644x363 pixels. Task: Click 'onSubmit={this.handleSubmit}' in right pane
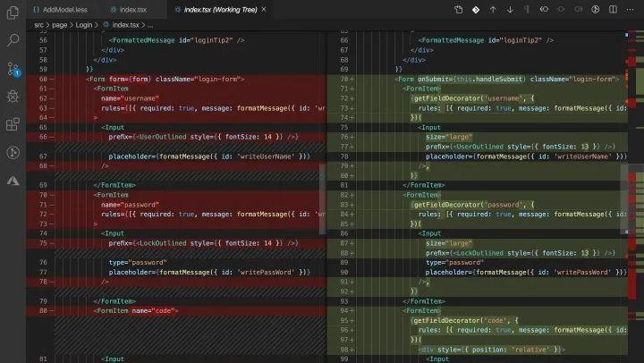click(x=471, y=79)
